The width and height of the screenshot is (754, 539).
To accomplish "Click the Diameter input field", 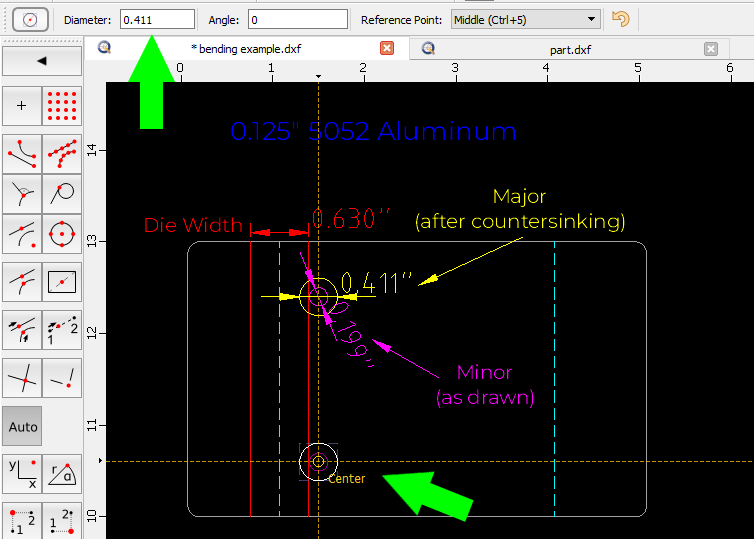I will pos(157,19).
